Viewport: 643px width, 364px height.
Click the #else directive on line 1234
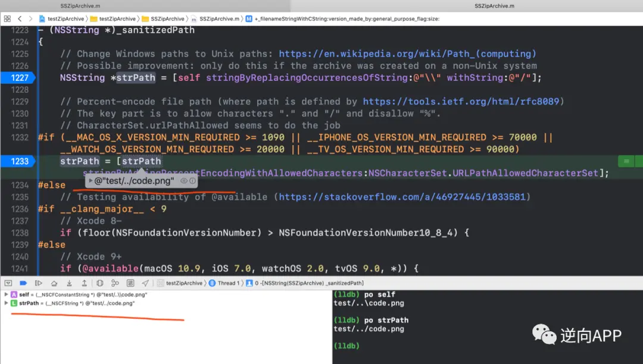(x=52, y=185)
